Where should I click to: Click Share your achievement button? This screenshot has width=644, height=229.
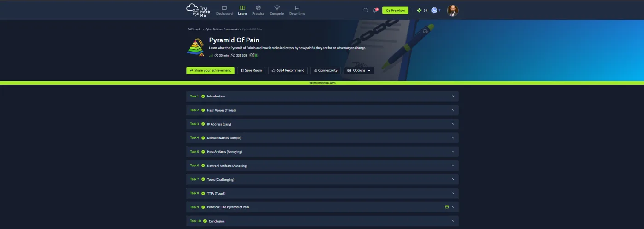(210, 70)
